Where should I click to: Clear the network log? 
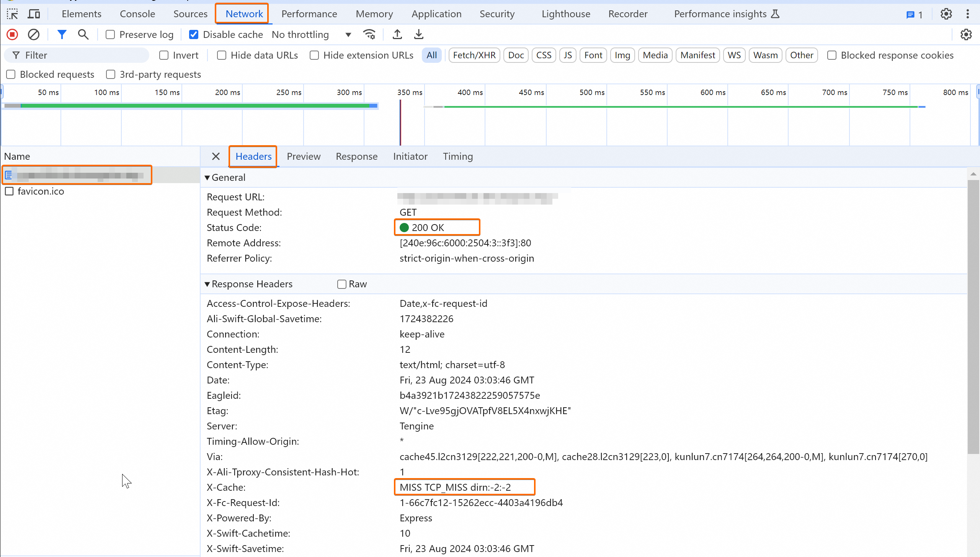click(x=34, y=34)
